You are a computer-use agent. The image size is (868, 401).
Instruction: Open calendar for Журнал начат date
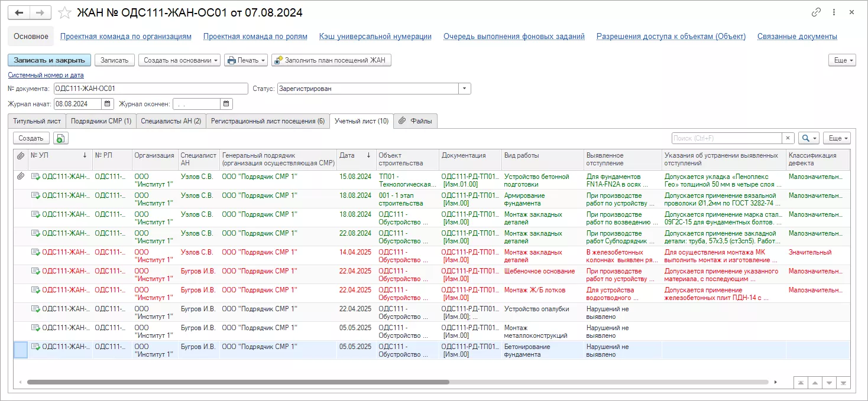108,104
